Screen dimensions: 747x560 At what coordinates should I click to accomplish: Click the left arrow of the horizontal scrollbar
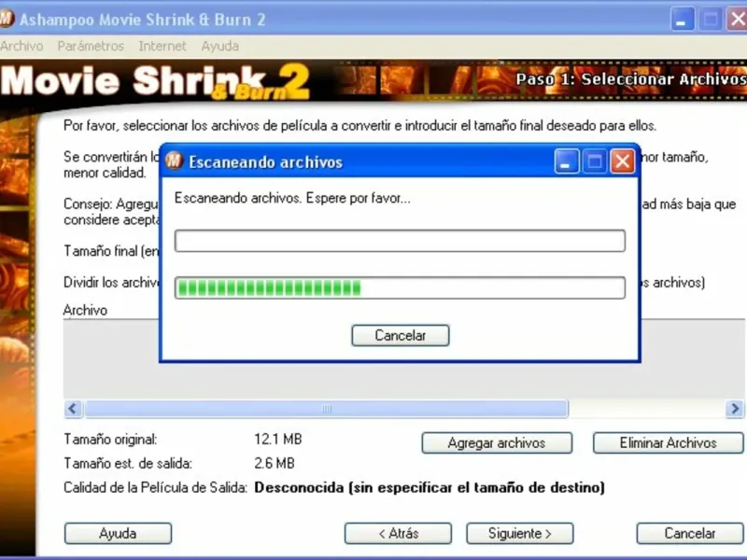click(x=73, y=409)
